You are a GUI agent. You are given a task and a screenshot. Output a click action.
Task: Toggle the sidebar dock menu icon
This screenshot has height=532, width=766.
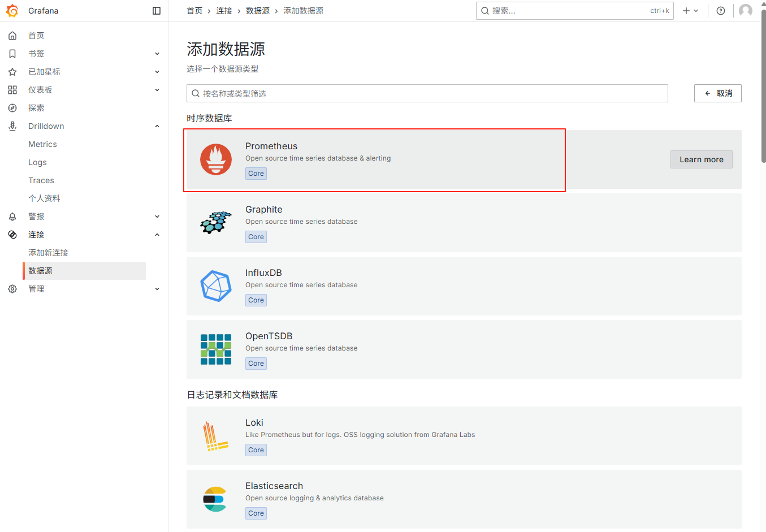[157, 11]
